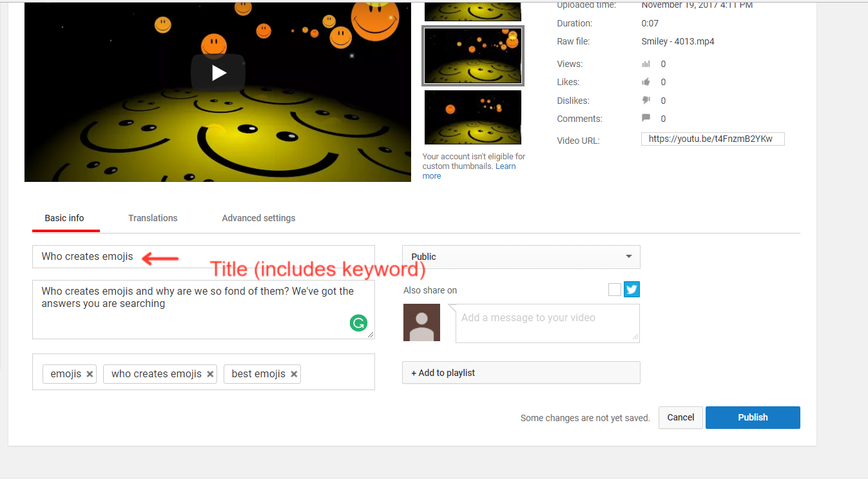Image resolution: width=868 pixels, height=485 pixels.
Task: Remove the 'emojis' tag
Action: click(90, 374)
